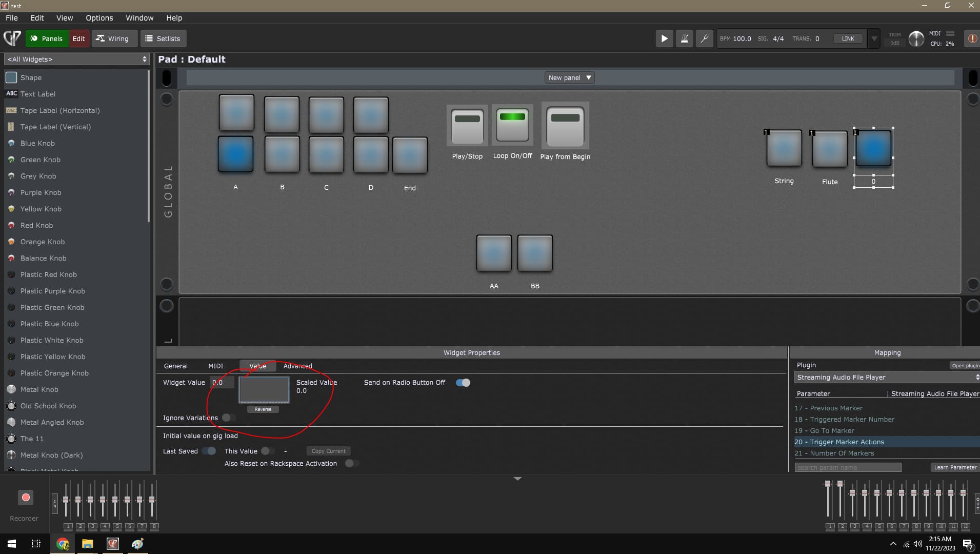Click the Gig Performer logo icon
The width and height of the screenshot is (980, 554).
[12, 38]
